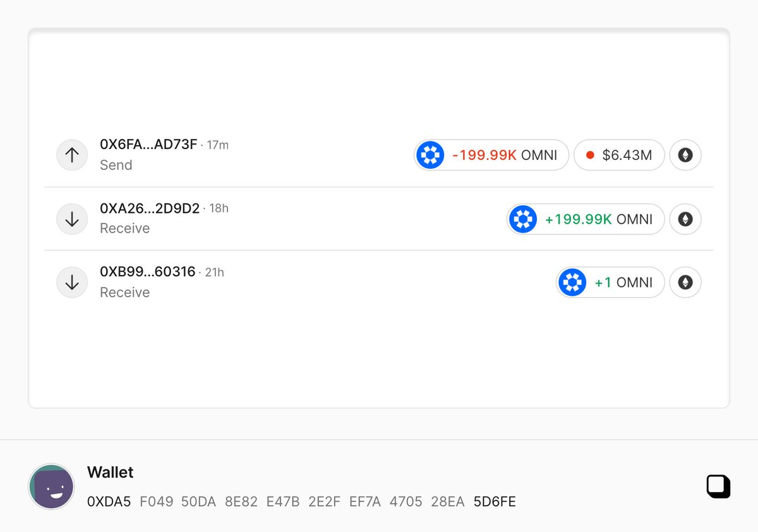758x532 pixels.
Task: Expand the $6.43M value pill
Action: [619, 155]
